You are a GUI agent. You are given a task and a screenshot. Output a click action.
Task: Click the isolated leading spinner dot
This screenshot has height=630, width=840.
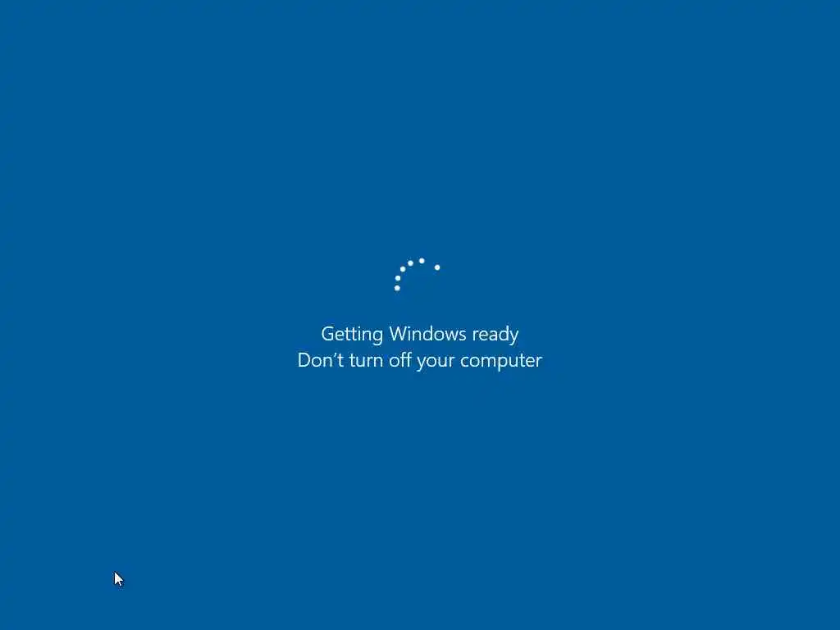point(437,267)
